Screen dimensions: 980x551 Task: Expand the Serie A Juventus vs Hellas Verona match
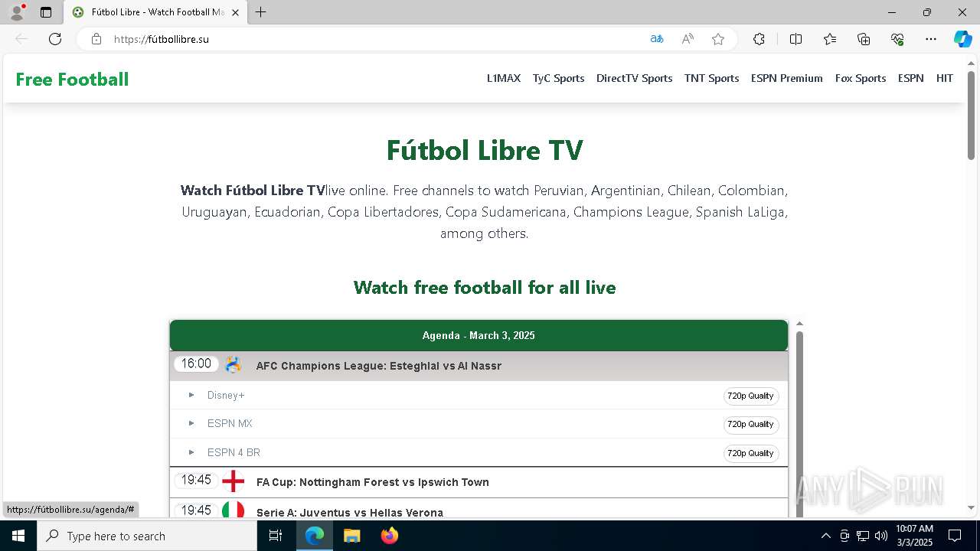tap(479, 510)
